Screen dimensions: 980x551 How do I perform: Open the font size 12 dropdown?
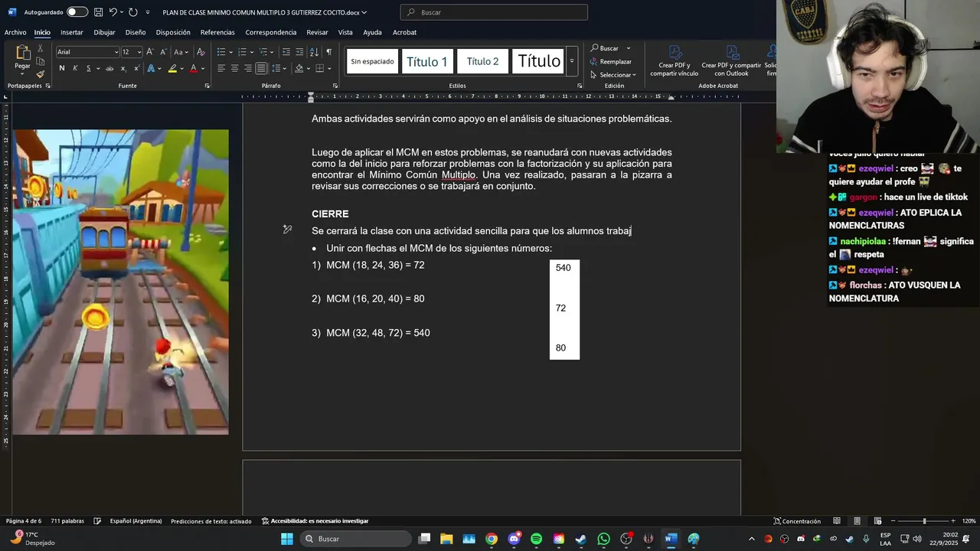139,52
